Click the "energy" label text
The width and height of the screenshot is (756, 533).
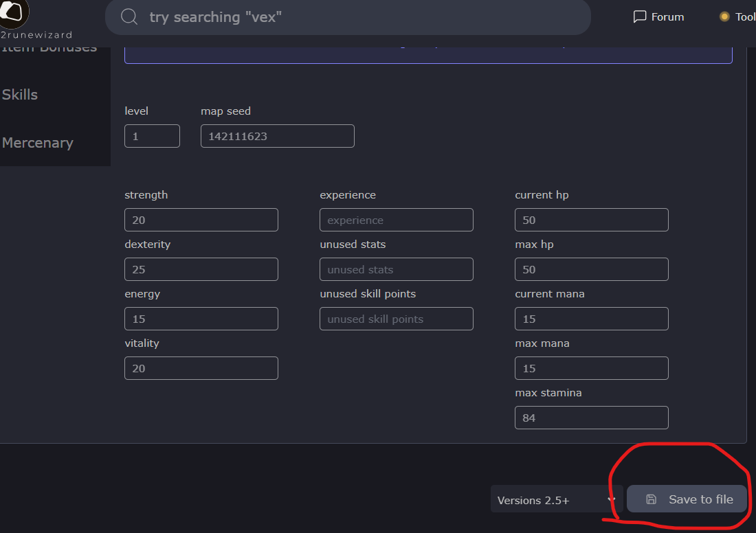pos(142,294)
